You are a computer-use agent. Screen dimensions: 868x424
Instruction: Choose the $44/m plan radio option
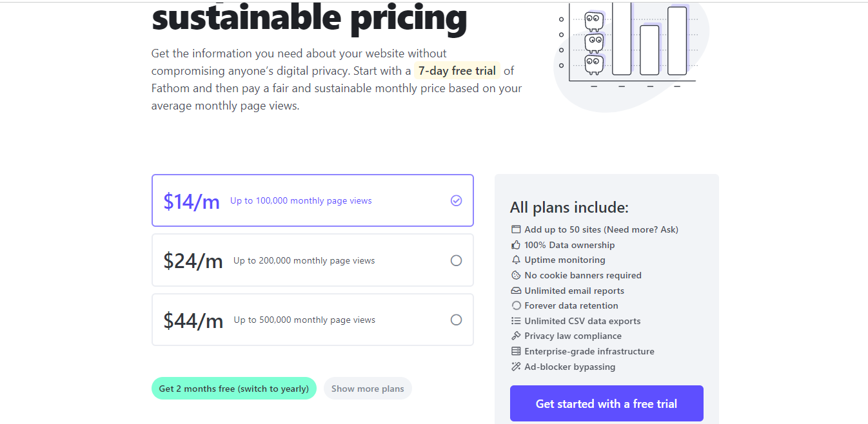pos(456,320)
